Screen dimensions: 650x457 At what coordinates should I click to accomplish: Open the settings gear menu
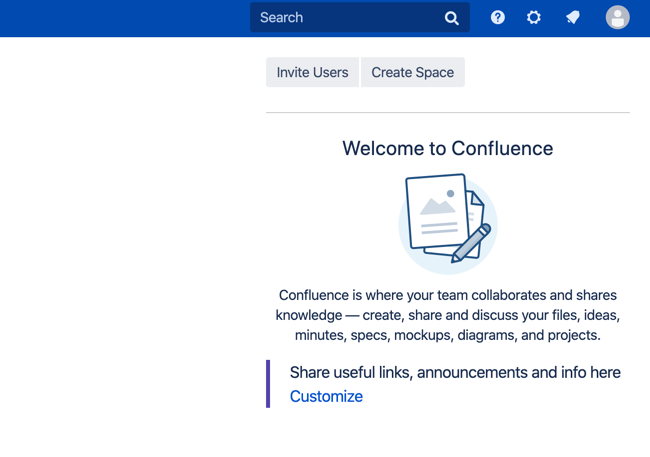tap(534, 17)
